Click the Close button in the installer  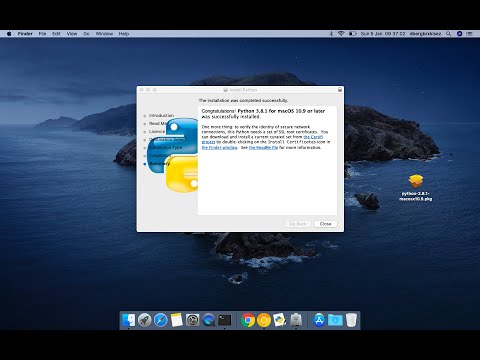point(325,224)
